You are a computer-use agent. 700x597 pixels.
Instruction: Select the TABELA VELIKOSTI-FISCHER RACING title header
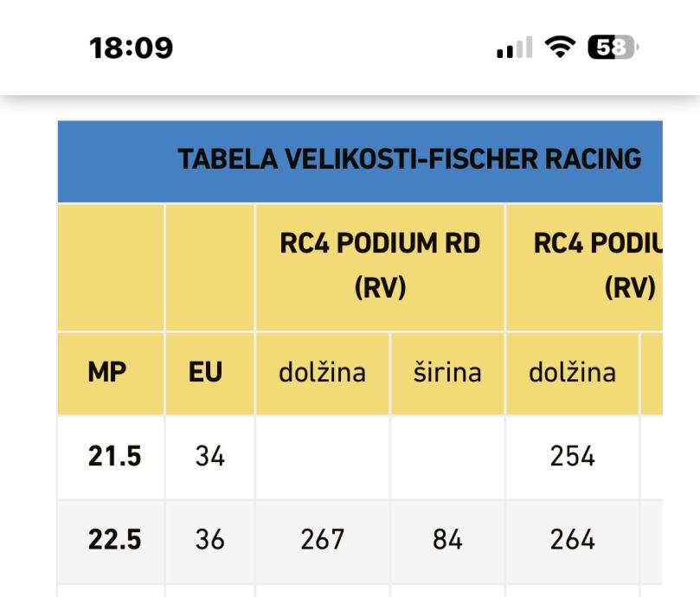[x=409, y=159]
